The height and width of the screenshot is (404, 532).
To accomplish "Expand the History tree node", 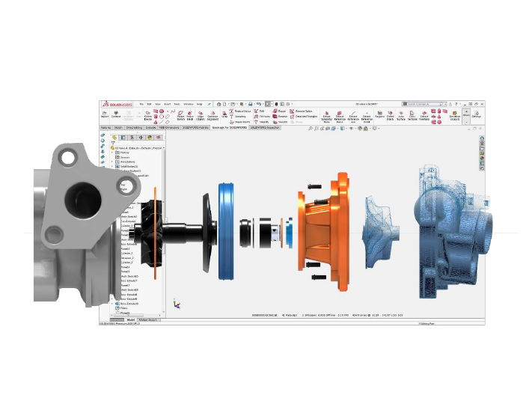I will [112, 153].
